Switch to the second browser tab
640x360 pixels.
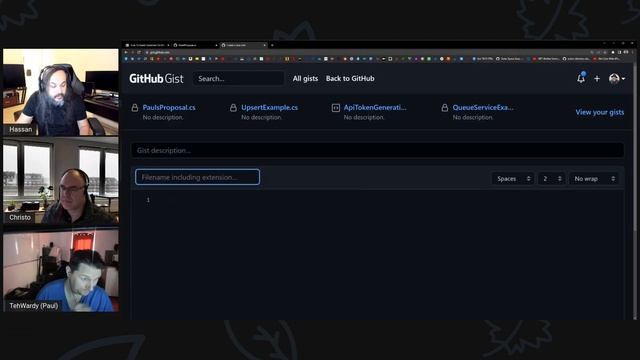tap(195, 45)
